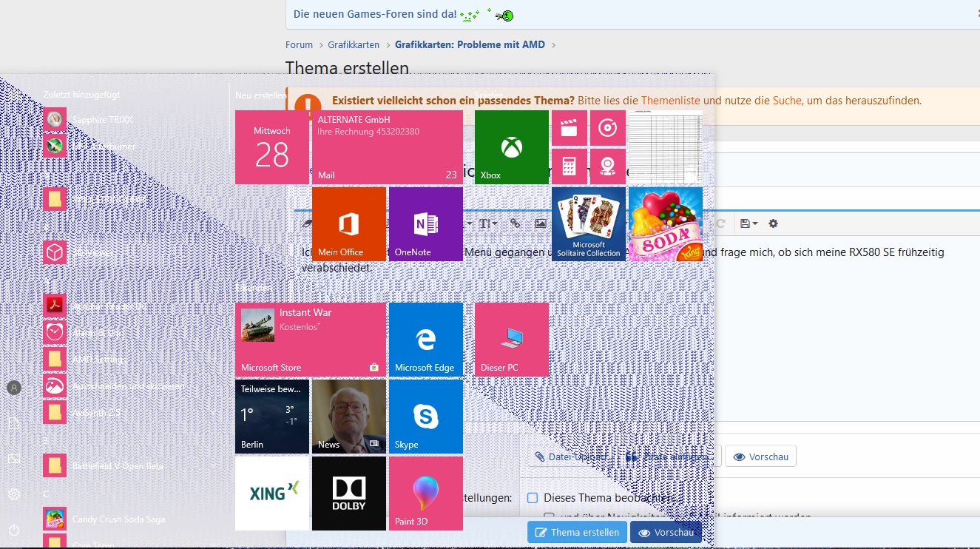Open the Mail tile from ALTERNATE GmbH
Image resolution: width=980 pixels, height=549 pixels.
tap(388, 147)
